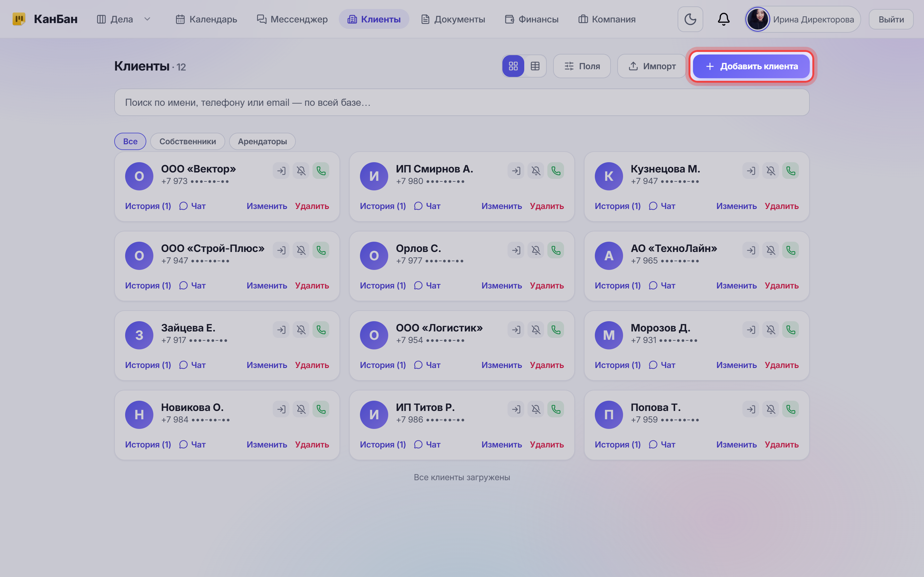This screenshot has height=577, width=924.
Task: Open login arrow icon on Кузнецова М. card
Action: click(751, 171)
